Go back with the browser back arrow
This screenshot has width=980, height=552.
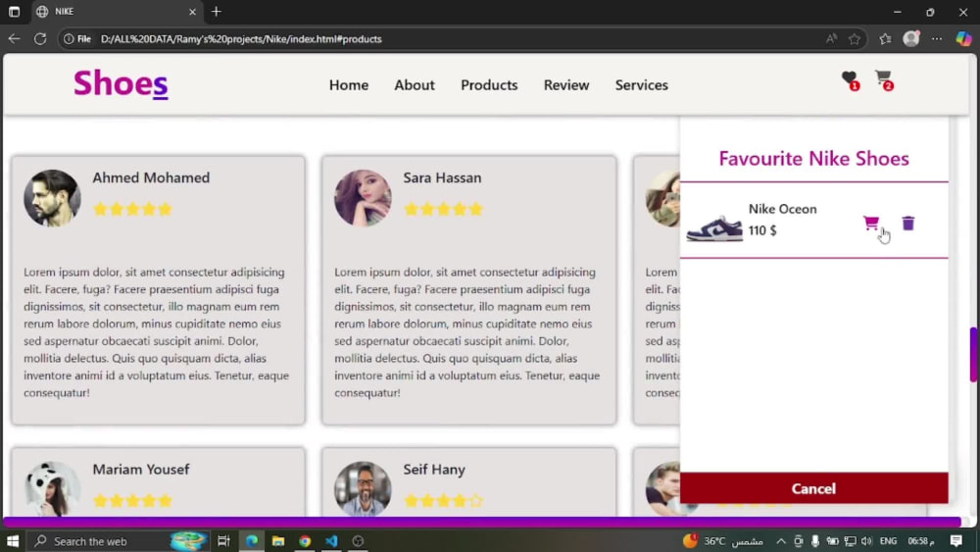tap(14, 39)
